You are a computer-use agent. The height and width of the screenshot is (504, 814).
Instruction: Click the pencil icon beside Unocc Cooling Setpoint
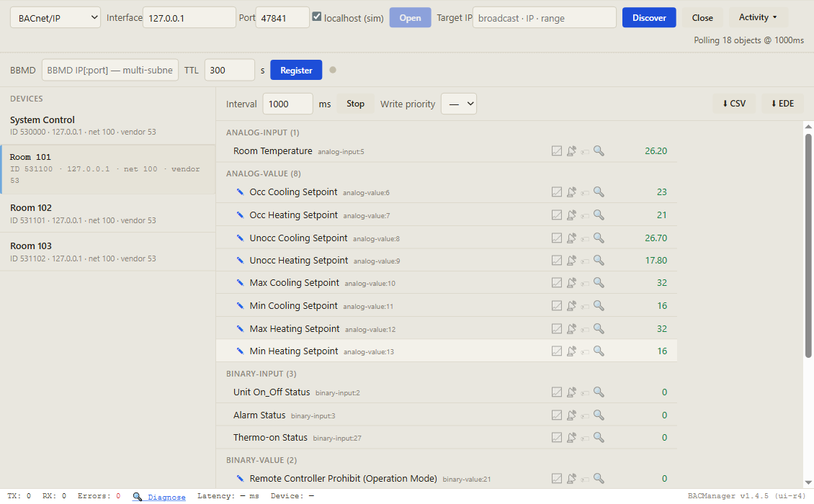(x=240, y=238)
